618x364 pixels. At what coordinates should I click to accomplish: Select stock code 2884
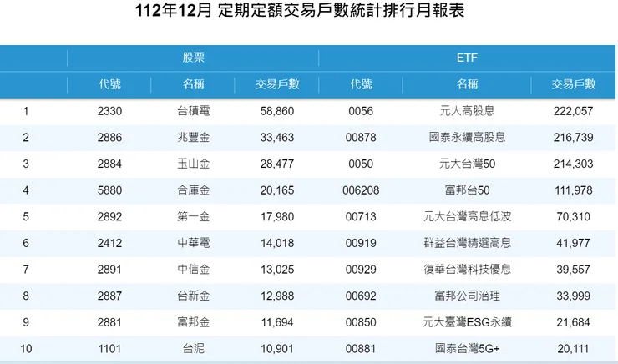coord(109,164)
